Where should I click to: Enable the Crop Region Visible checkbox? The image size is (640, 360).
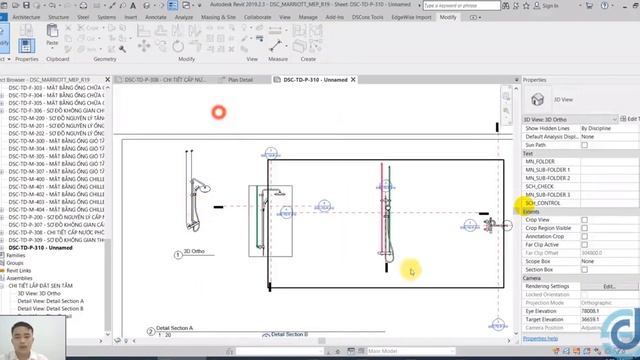584,228
